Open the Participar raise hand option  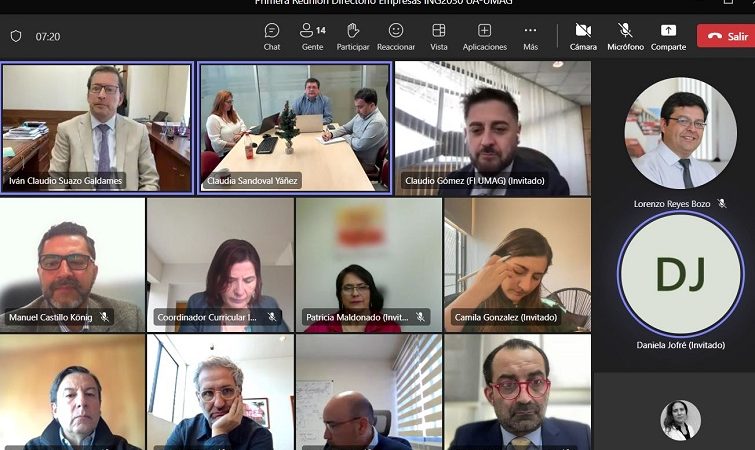coord(353,37)
